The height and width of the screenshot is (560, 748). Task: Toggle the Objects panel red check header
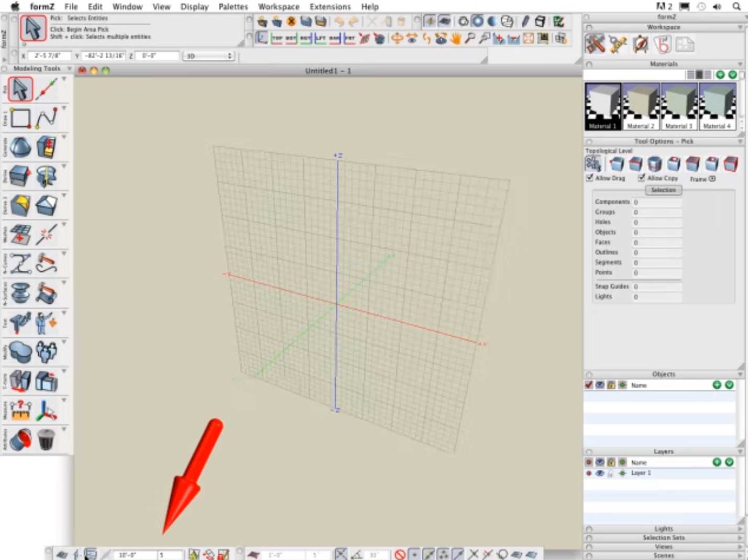point(589,385)
